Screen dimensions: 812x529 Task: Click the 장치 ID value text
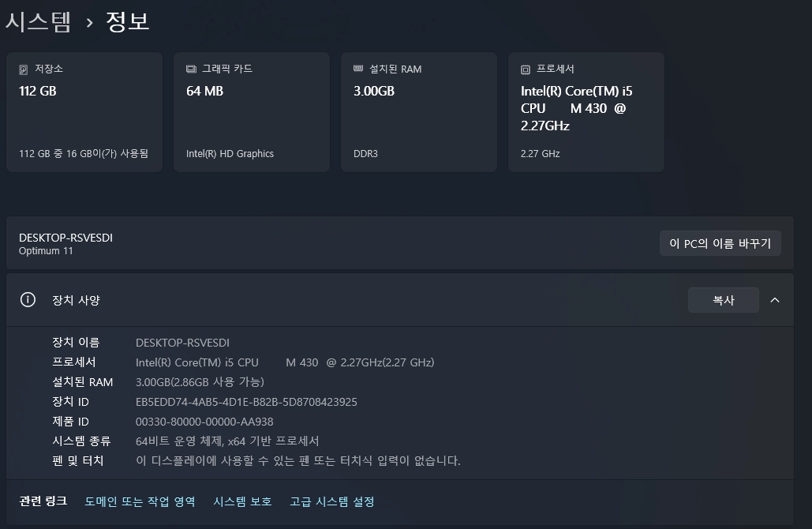click(246, 402)
